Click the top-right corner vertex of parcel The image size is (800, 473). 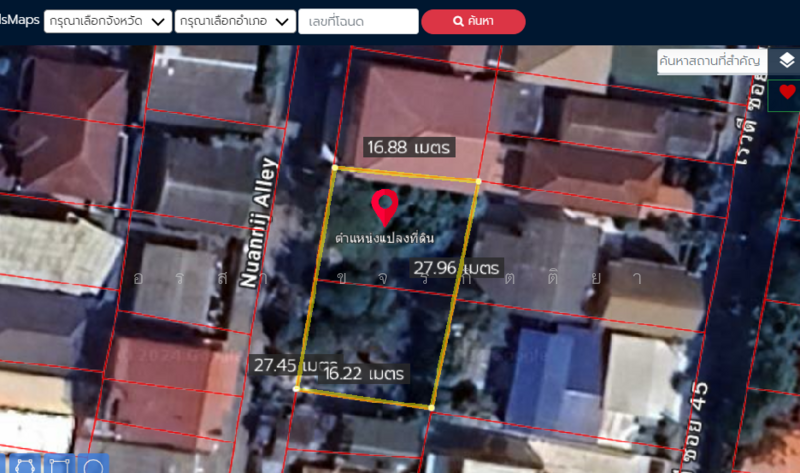click(x=478, y=181)
